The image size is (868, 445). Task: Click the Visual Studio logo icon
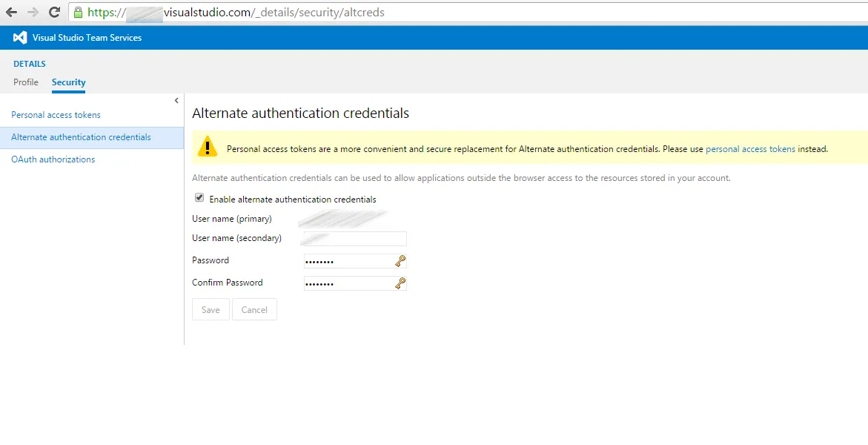click(20, 38)
